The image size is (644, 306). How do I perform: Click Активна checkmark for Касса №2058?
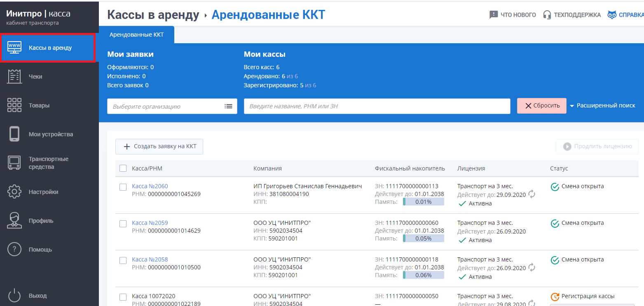click(x=462, y=277)
